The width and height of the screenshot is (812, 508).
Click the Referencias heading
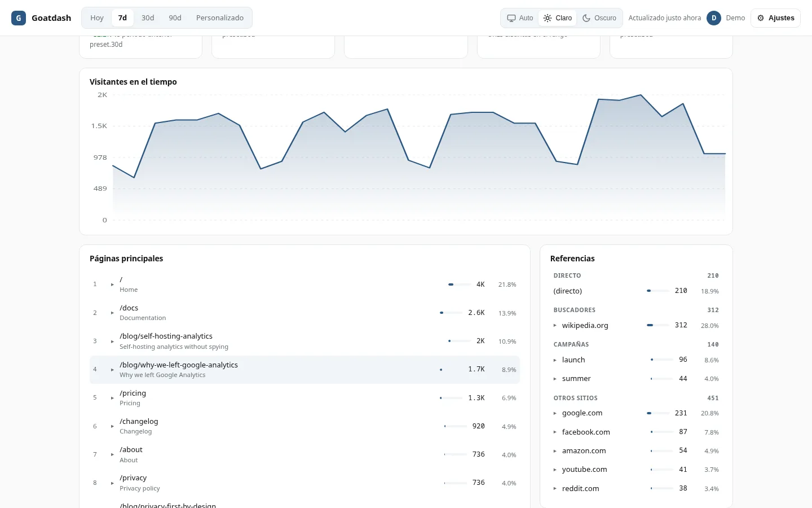pyautogui.click(x=572, y=259)
